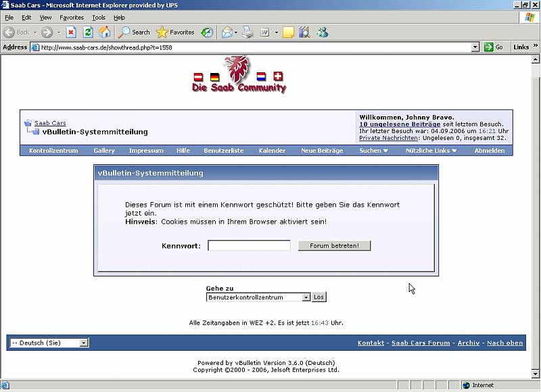Viewport: 541px width, 392px height.
Task: Click the Edit with Word icon
Action: pyautogui.click(x=264, y=32)
